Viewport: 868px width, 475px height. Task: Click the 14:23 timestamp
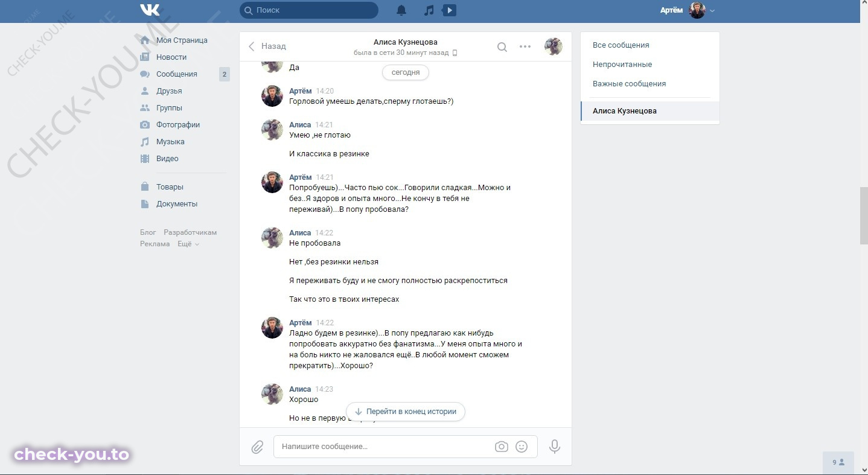pos(324,389)
